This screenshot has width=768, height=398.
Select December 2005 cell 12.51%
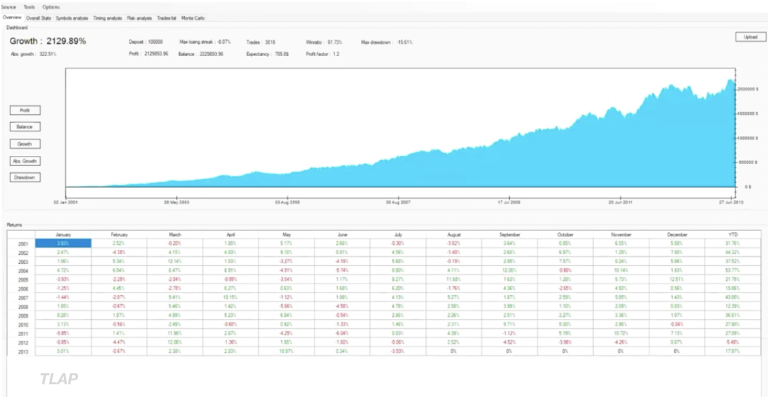click(x=677, y=280)
